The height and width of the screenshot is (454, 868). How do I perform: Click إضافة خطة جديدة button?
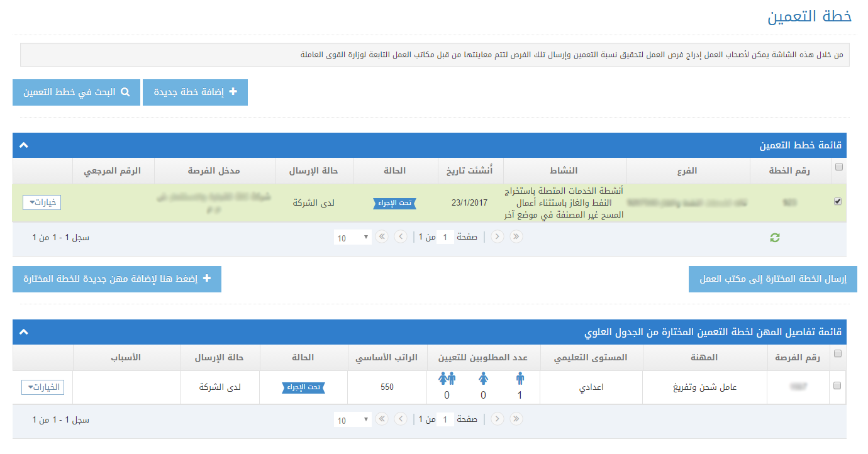click(x=195, y=92)
